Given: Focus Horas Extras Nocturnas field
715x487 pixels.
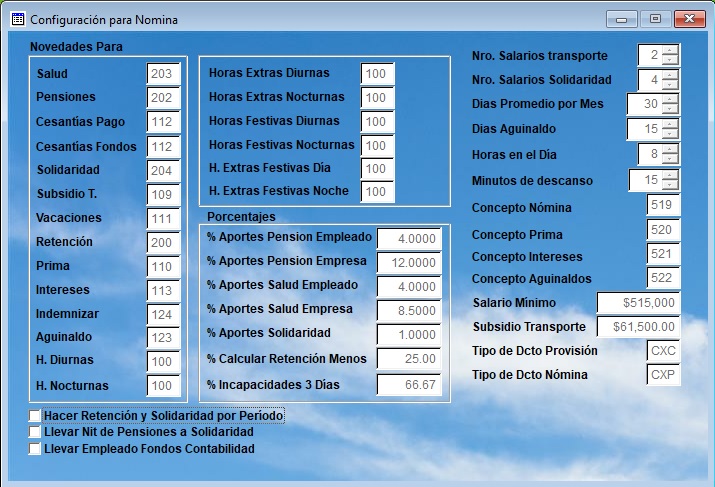Looking at the screenshot, I should point(377,98).
